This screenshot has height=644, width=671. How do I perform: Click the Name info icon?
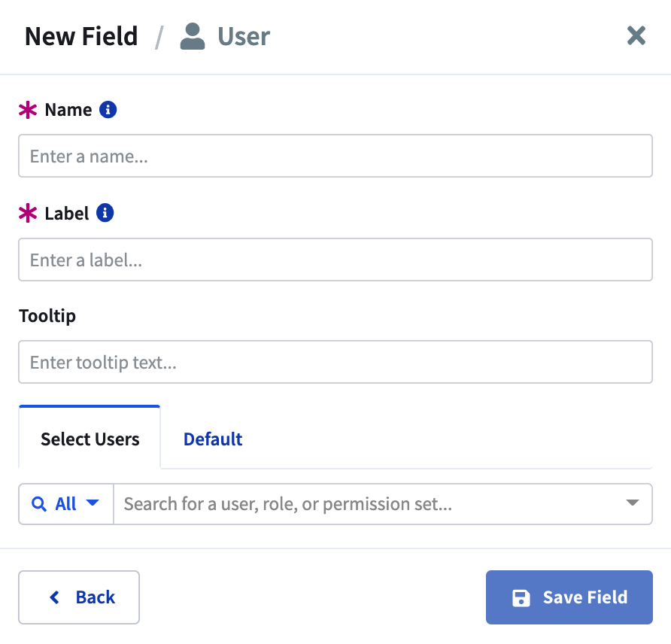point(108,110)
